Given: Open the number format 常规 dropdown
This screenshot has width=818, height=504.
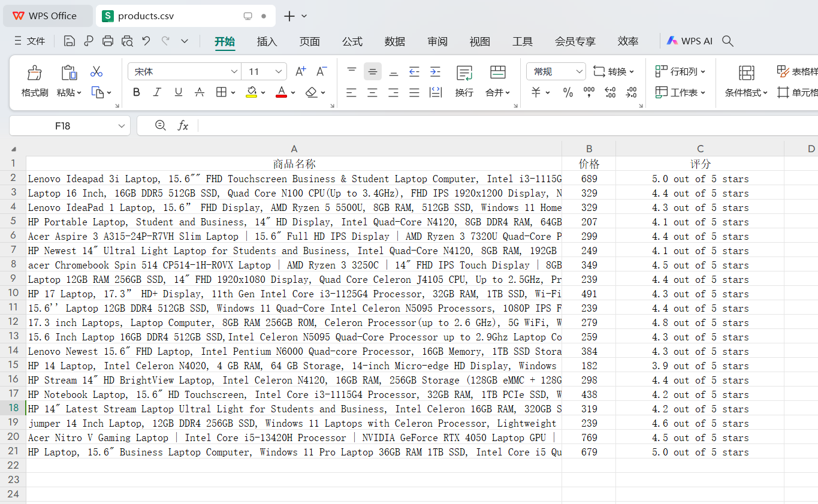Looking at the screenshot, I should click(x=578, y=71).
